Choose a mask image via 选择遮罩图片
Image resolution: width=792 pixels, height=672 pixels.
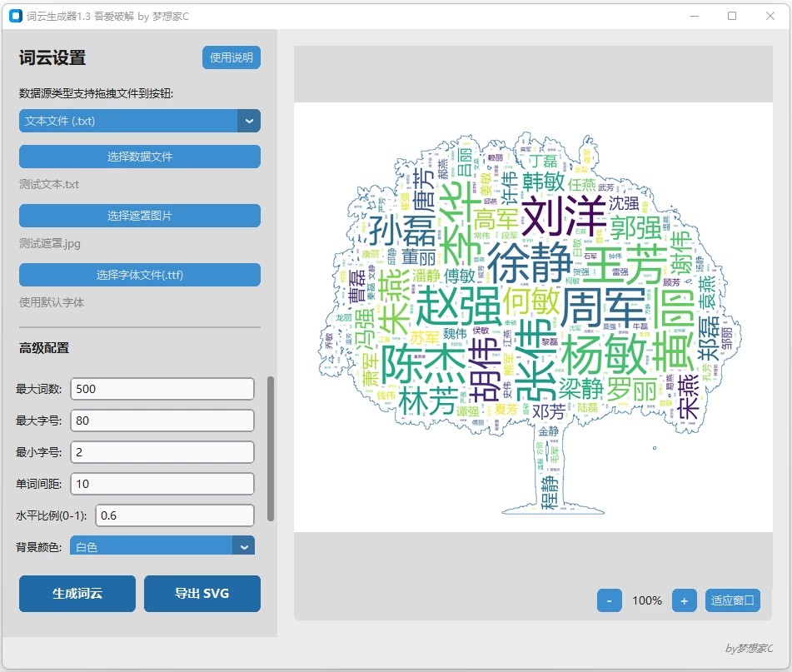(x=140, y=216)
